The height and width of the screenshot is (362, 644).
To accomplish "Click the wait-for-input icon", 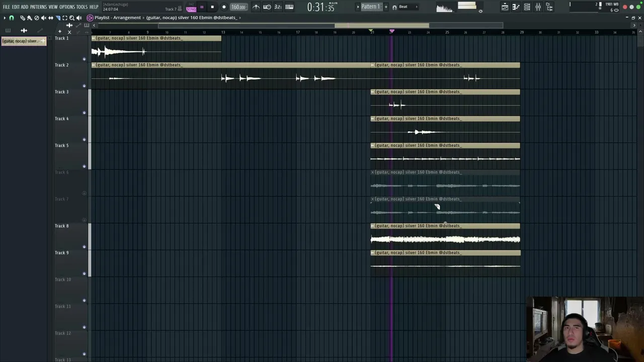I will tap(267, 7).
